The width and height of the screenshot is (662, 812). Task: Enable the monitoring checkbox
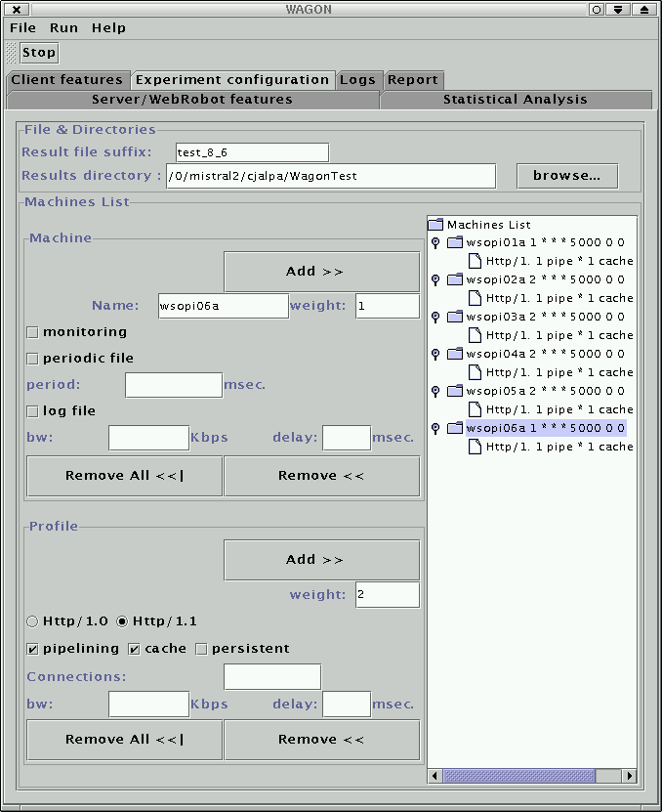click(x=33, y=332)
